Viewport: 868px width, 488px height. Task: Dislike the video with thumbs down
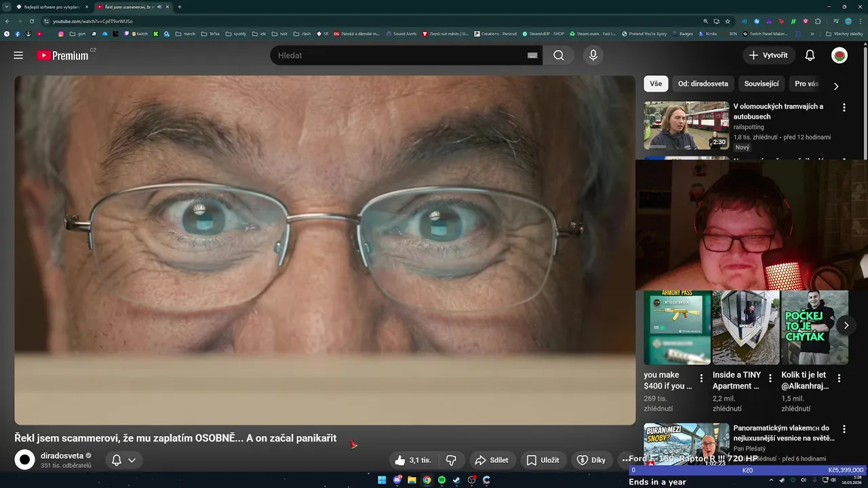coord(451,460)
